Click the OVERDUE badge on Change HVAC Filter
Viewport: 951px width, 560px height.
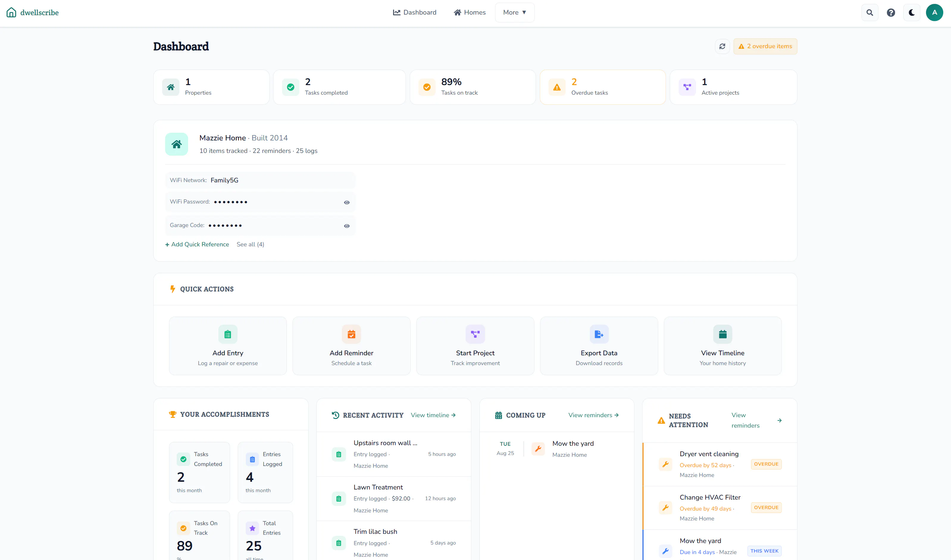[x=766, y=508]
